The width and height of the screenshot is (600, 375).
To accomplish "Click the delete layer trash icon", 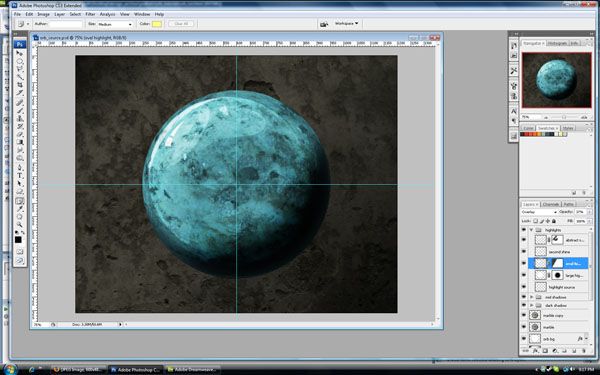I will point(584,351).
